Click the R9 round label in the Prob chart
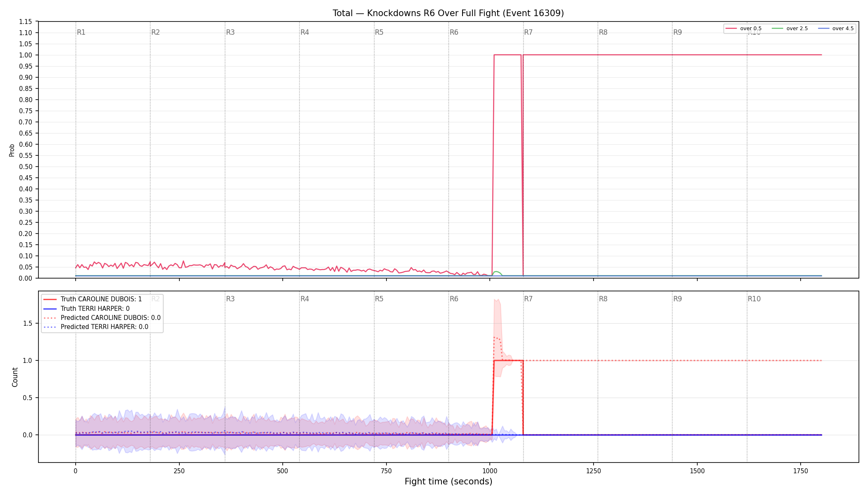 (678, 32)
